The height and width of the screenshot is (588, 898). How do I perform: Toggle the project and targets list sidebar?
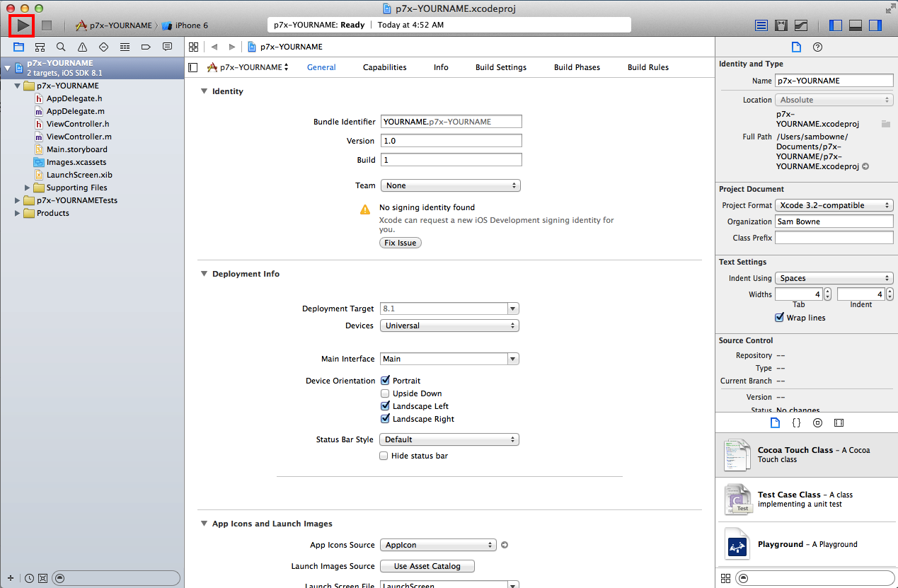pyautogui.click(x=192, y=67)
